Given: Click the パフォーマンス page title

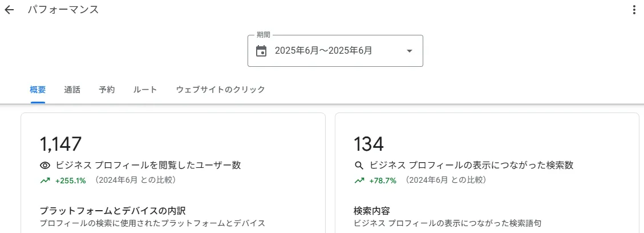Looking at the screenshot, I should pos(63,10).
